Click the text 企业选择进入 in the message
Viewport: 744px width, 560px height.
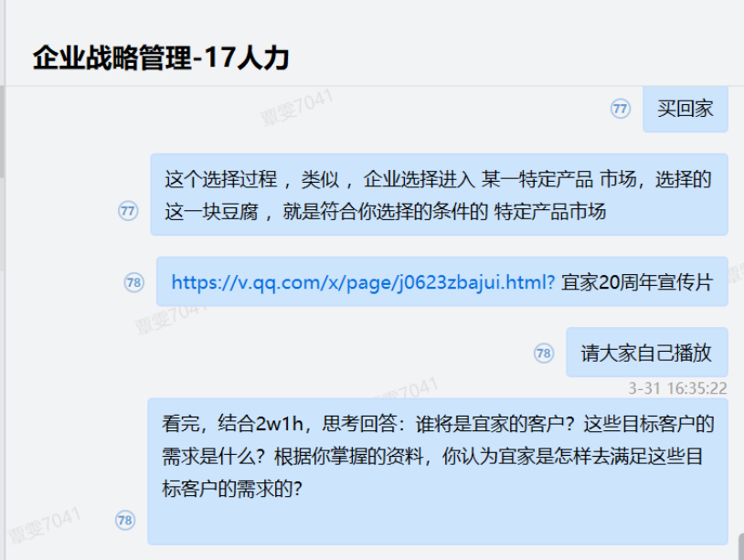[x=419, y=180]
